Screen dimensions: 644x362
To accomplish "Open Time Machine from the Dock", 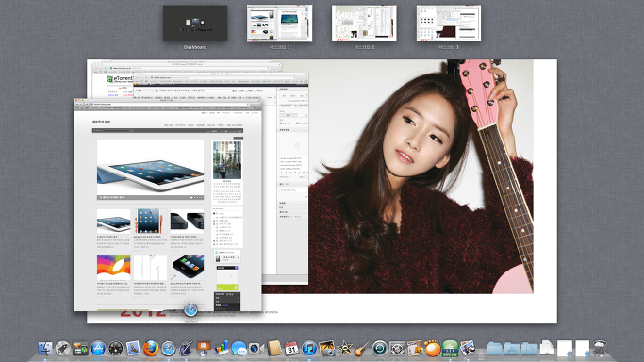I will click(x=379, y=349).
